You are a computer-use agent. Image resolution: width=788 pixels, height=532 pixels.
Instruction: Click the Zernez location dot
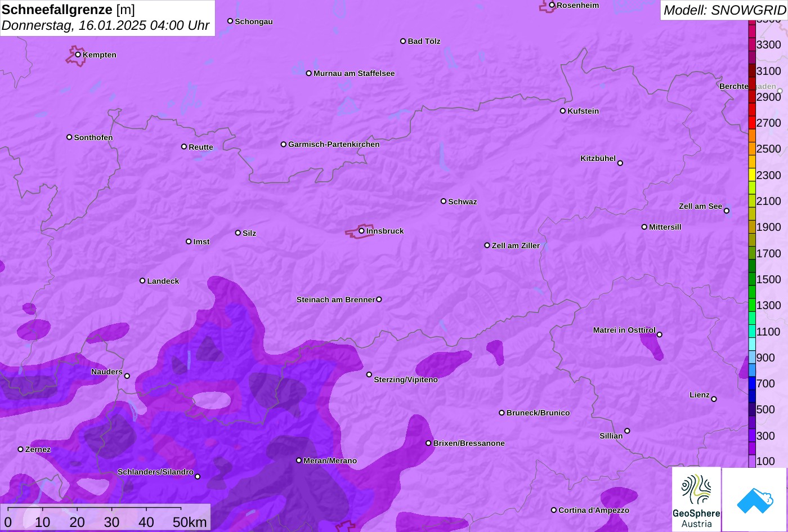(21, 449)
